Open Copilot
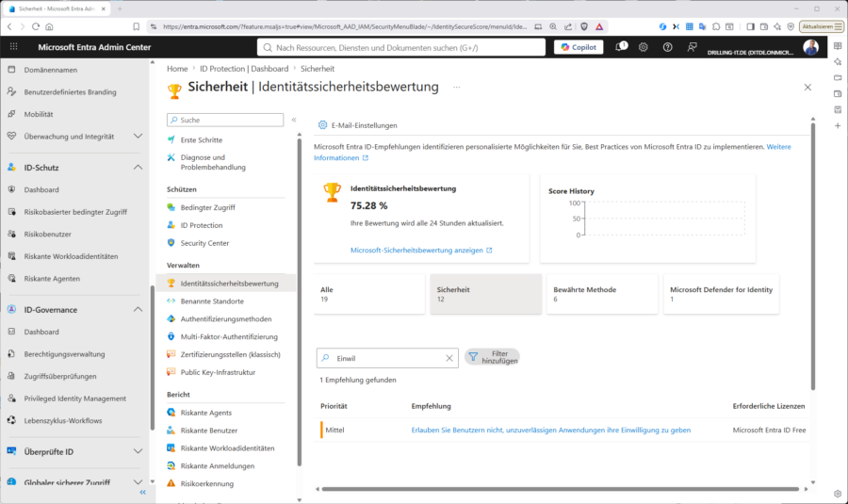This screenshot has width=848, height=504. (x=579, y=47)
